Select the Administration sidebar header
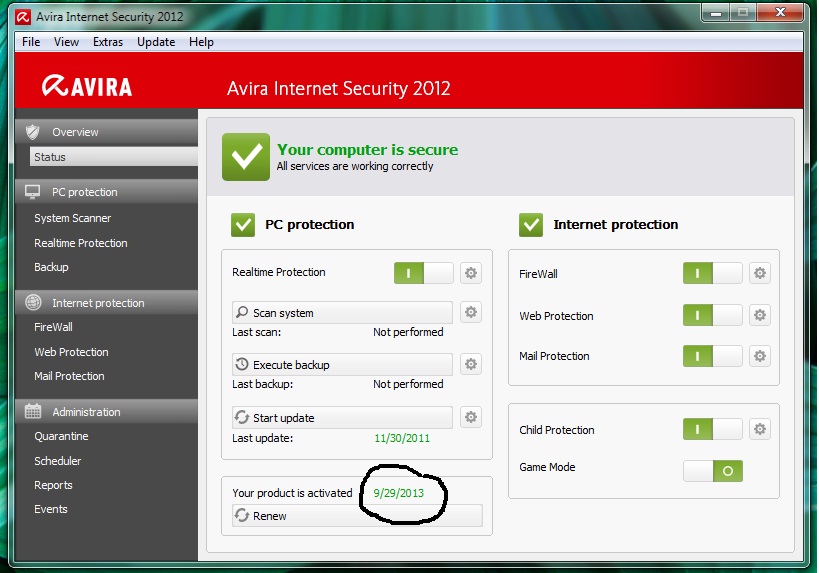Image resolution: width=819 pixels, height=573 pixels. (107, 412)
